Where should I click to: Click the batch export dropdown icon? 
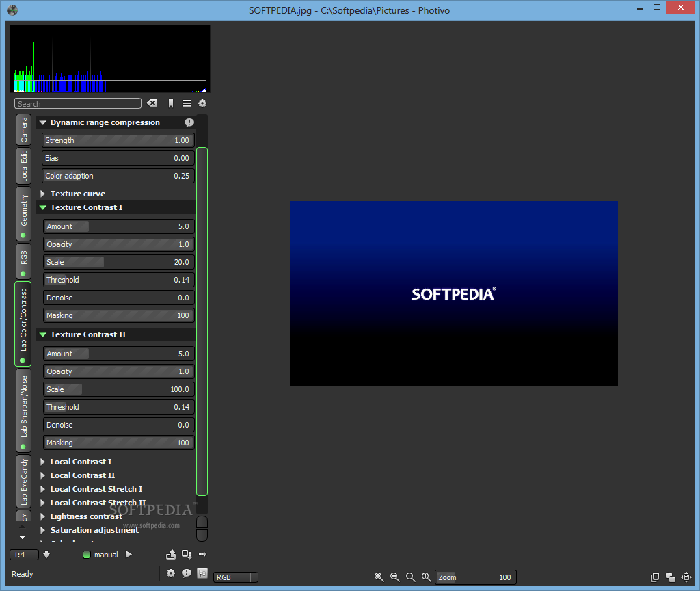pyautogui.click(x=187, y=554)
